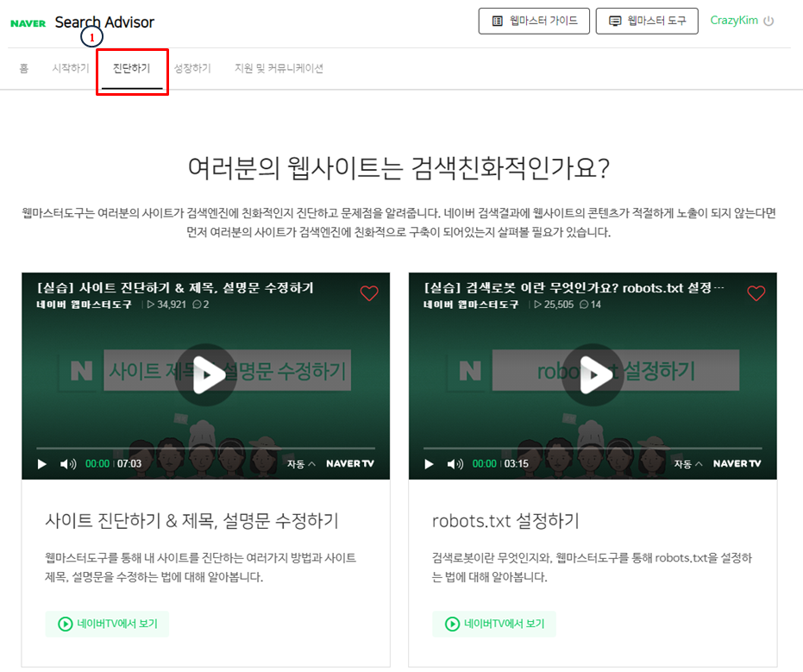Go to the 홈 tab
803x672 pixels.
point(23,68)
